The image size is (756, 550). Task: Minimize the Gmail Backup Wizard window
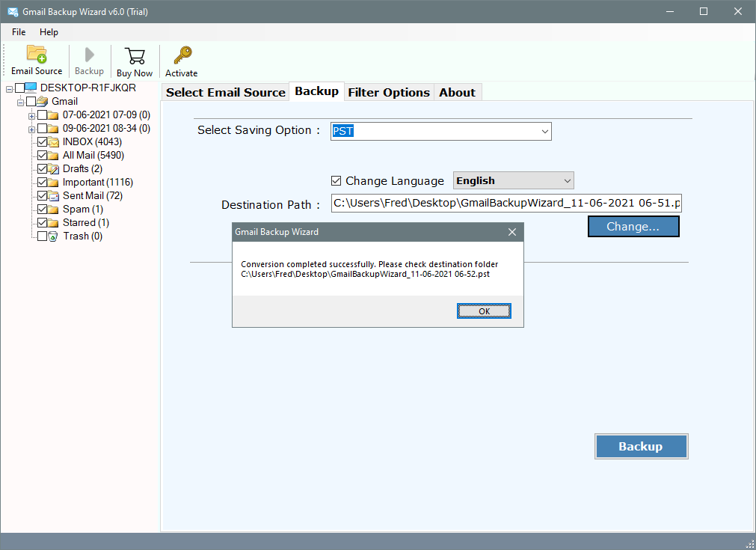coord(670,11)
